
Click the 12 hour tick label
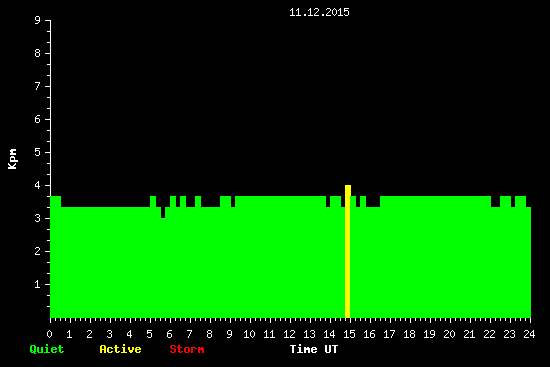click(x=289, y=334)
